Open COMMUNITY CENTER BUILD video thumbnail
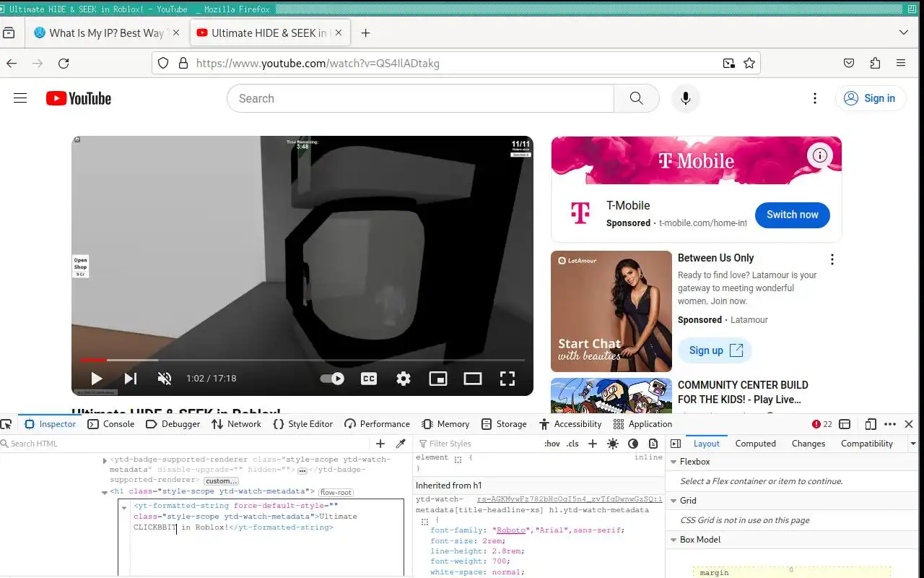Image resolution: width=924 pixels, height=578 pixels. (611, 396)
